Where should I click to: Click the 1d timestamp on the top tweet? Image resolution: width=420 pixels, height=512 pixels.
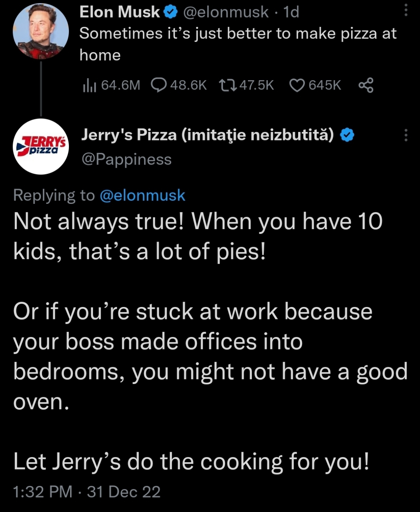tap(291, 12)
